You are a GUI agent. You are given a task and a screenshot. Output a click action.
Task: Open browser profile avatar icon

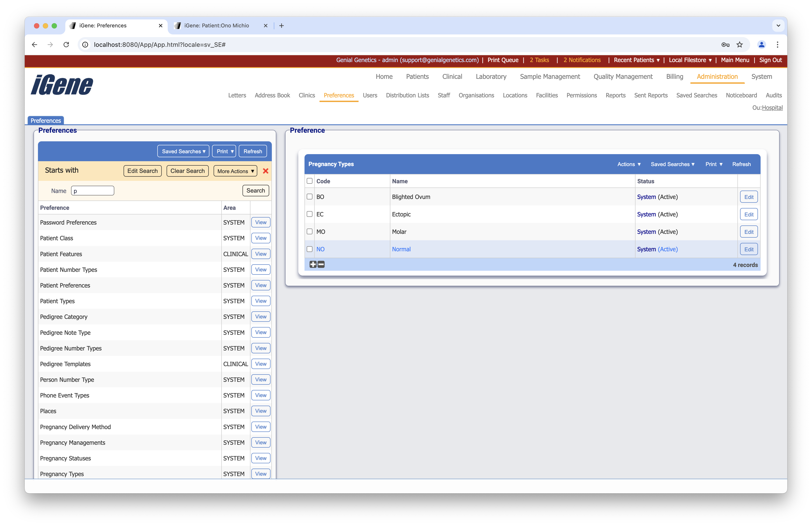point(761,45)
